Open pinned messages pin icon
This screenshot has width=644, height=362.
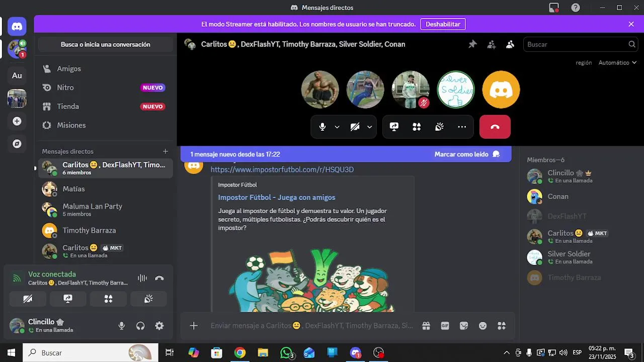472,44
